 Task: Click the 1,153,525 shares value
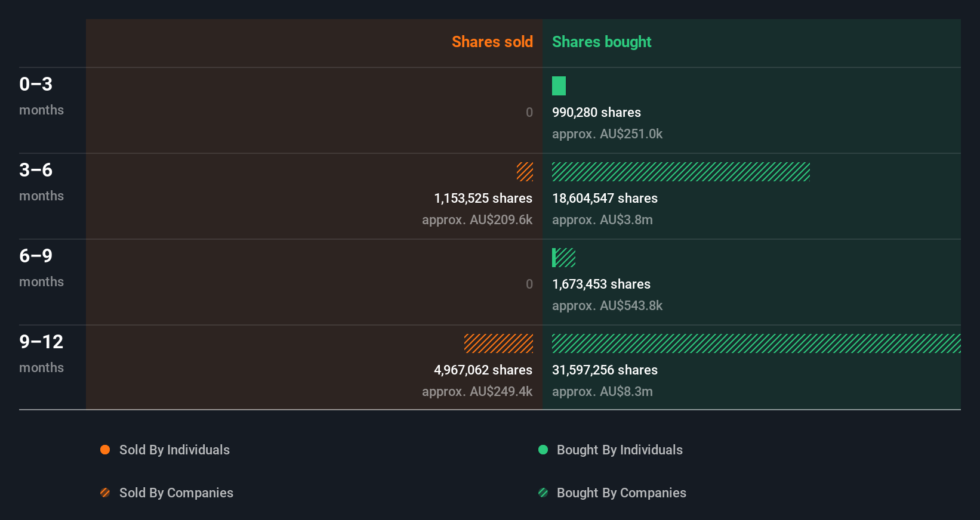pyautogui.click(x=483, y=198)
